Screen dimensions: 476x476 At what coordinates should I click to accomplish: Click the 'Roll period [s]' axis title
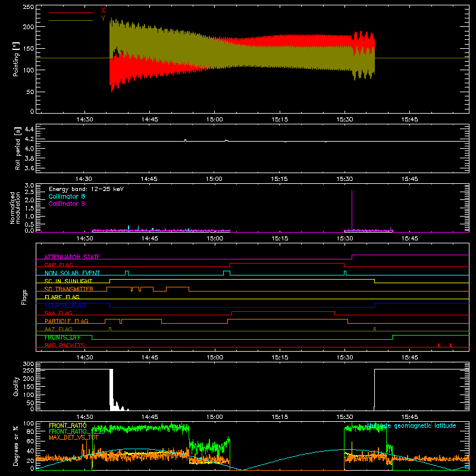click(x=18, y=148)
